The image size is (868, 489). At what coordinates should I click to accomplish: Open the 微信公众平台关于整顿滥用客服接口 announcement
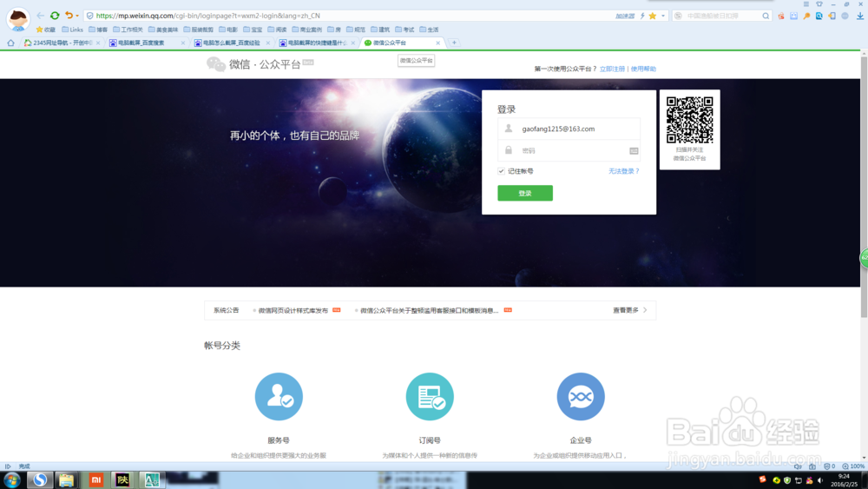(430, 310)
